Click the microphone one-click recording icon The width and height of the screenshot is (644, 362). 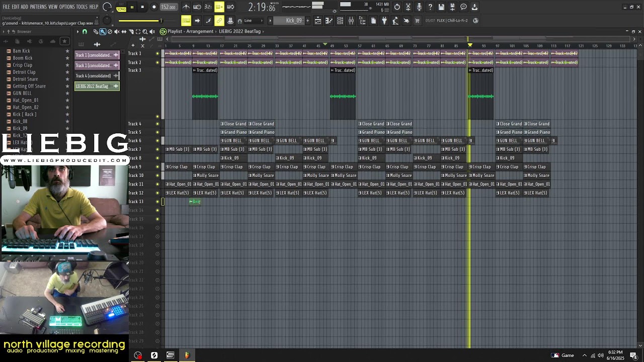pyautogui.click(x=419, y=7)
